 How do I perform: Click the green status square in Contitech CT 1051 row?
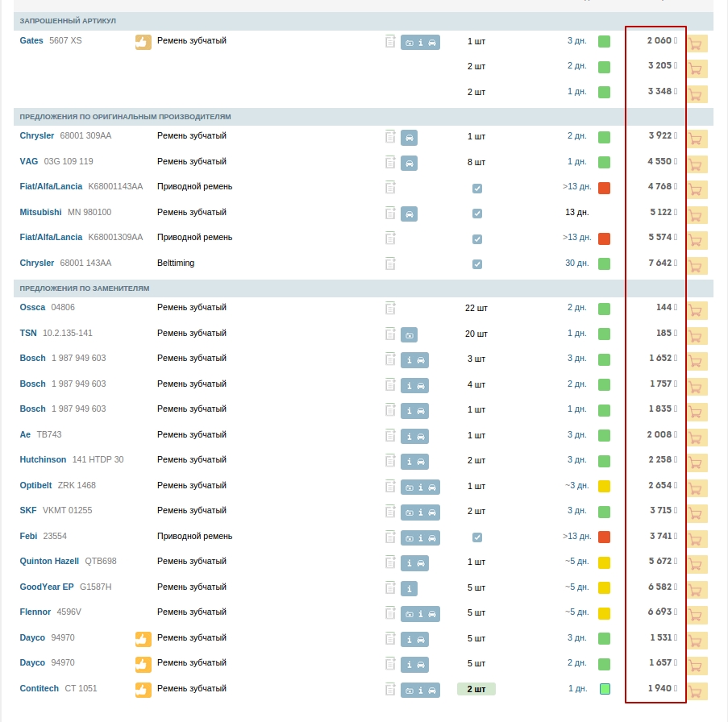[x=605, y=689]
